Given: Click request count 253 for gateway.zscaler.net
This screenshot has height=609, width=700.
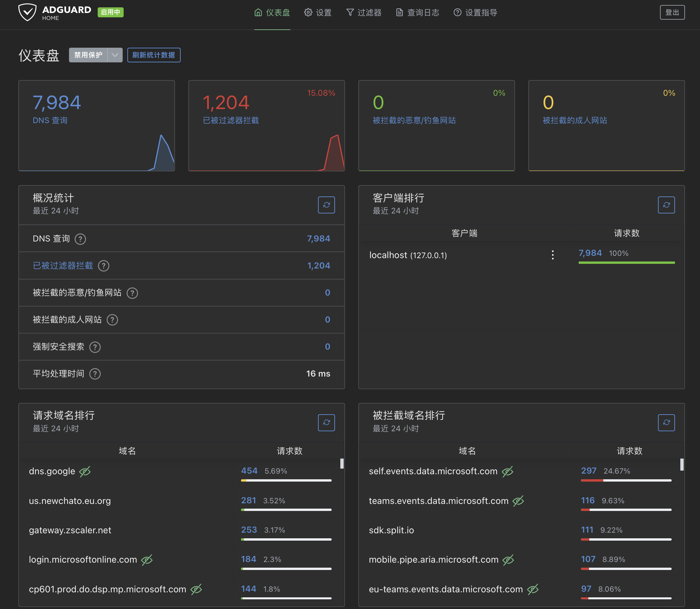Looking at the screenshot, I should click(x=249, y=530).
